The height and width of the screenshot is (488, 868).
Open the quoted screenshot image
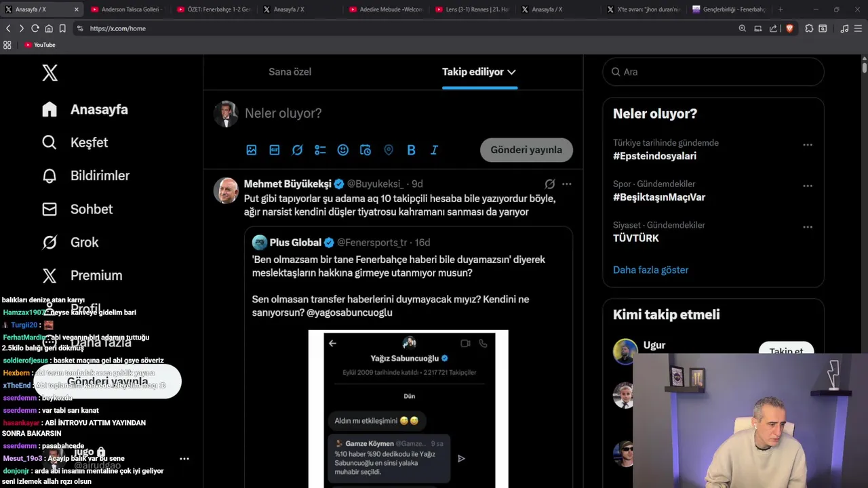[408, 409]
